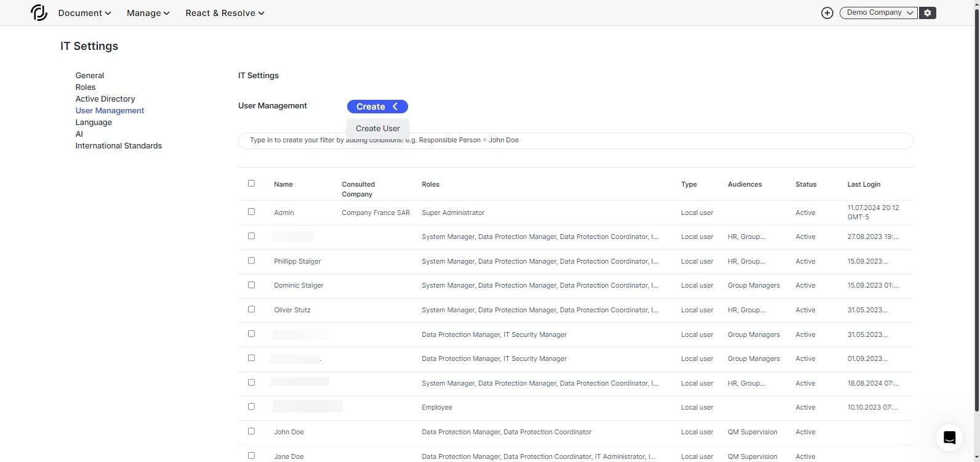
Task: Check the Dominic Staiger row checkbox
Action: tap(251, 285)
